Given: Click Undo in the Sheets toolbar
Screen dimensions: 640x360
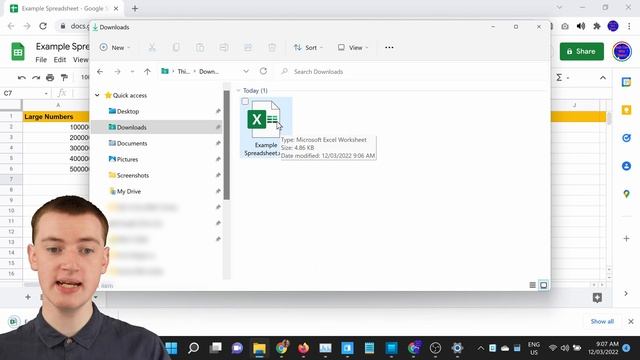Looking at the screenshot, I should (22, 78).
